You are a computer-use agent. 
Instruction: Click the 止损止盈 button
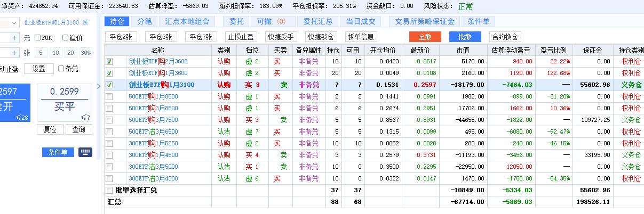tap(241, 37)
